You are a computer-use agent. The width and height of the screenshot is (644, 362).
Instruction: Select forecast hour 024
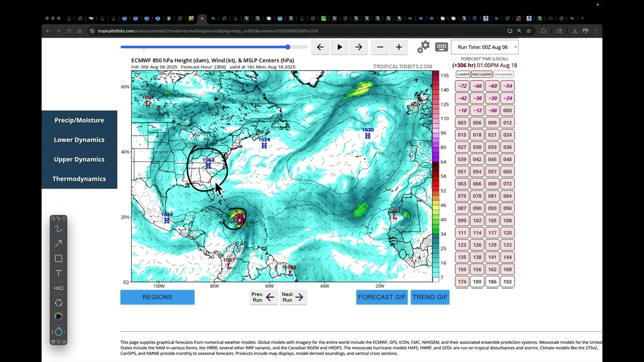pos(507,135)
